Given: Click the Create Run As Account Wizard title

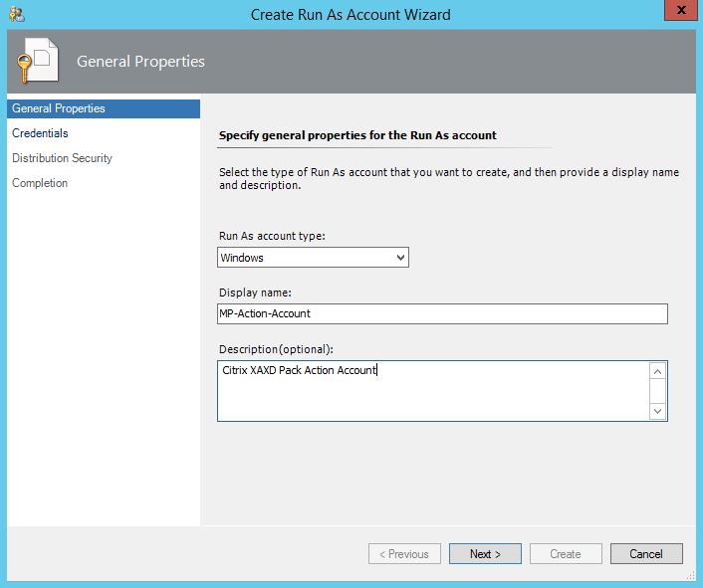Looking at the screenshot, I should click(x=351, y=14).
